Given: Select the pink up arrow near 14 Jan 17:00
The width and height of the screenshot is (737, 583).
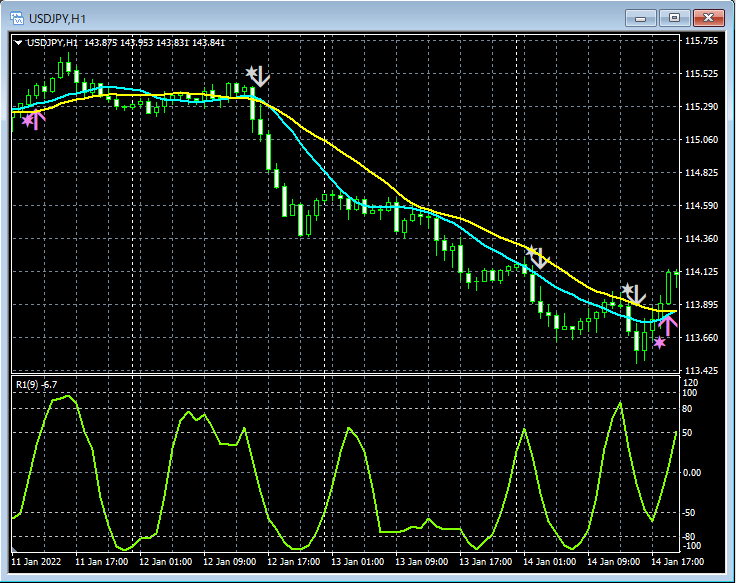Looking at the screenshot, I should pos(668,326).
